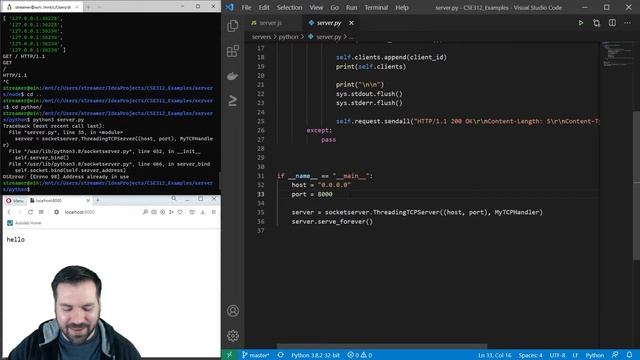Open the Opera Menu button
This screenshot has width=640, height=360.
tap(14, 200)
